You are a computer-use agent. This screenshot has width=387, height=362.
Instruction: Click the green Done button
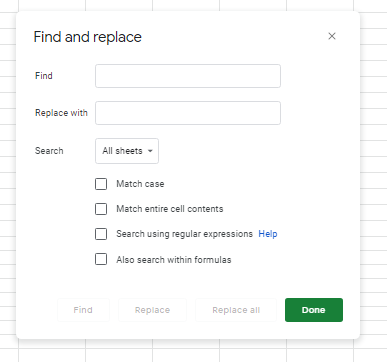click(x=314, y=310)
